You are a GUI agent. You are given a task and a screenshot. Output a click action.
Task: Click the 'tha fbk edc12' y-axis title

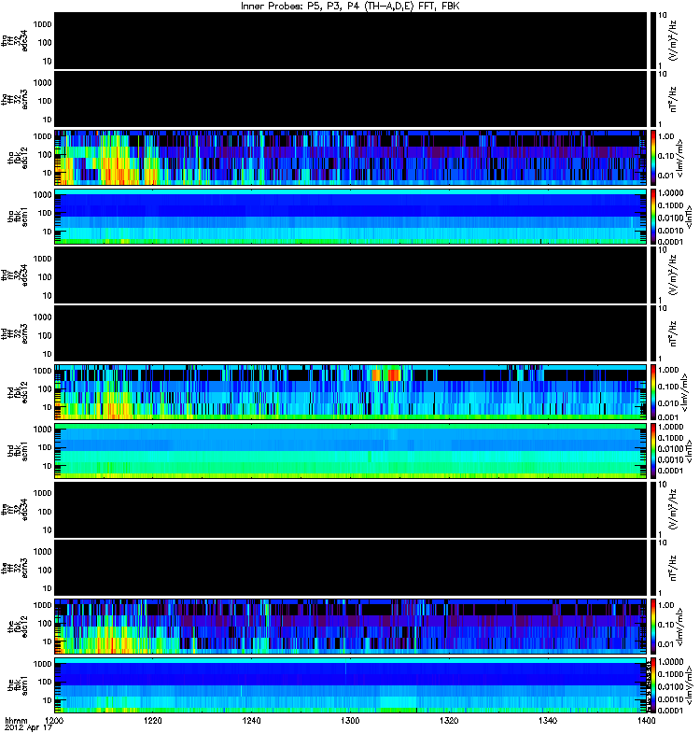click(18, 158)
